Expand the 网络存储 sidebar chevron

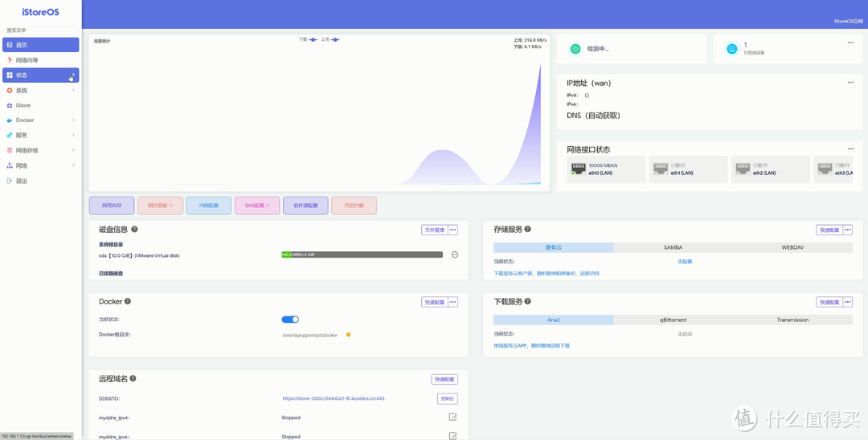click(73, 150)
